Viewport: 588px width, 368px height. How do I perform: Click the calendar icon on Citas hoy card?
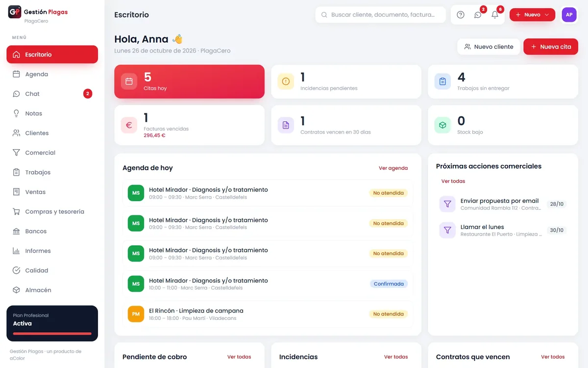click(x=129, y=81)
